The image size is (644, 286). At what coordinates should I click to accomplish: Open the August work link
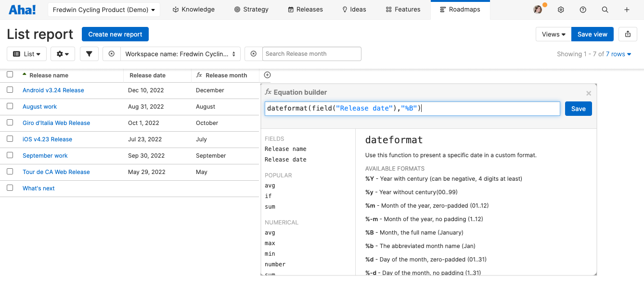coord(39,107)
